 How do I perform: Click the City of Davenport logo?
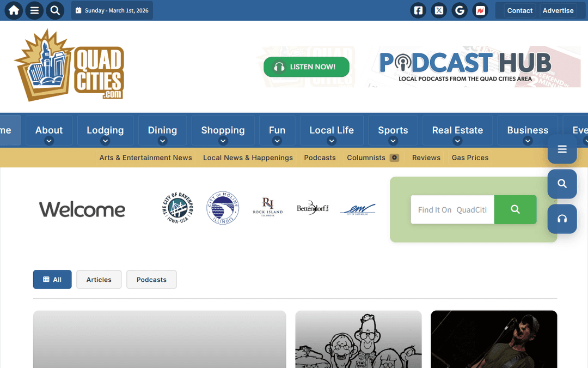pyautogui.click(x=177, y=208)
